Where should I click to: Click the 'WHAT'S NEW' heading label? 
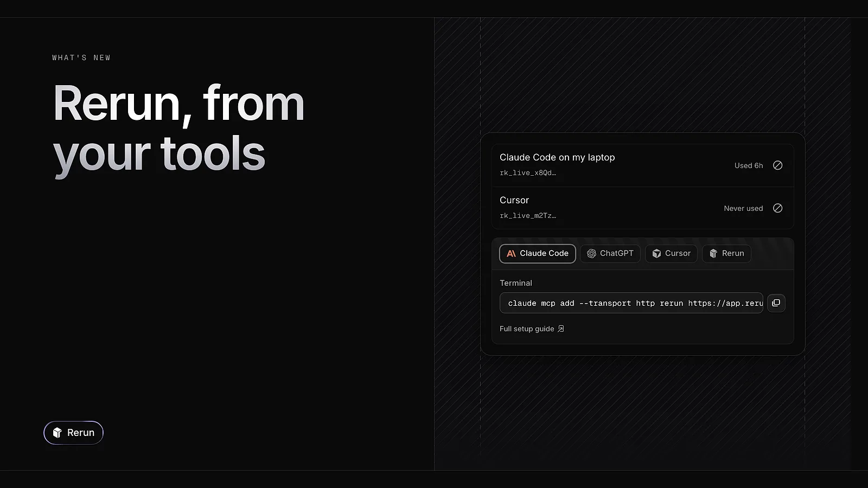click(81, 57)
